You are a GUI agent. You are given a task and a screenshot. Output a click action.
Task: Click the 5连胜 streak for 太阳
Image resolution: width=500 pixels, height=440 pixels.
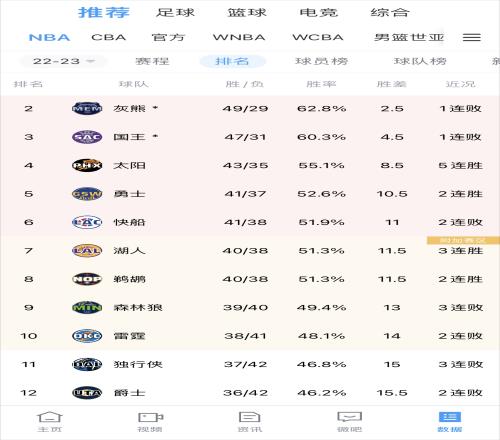[460, 165]
